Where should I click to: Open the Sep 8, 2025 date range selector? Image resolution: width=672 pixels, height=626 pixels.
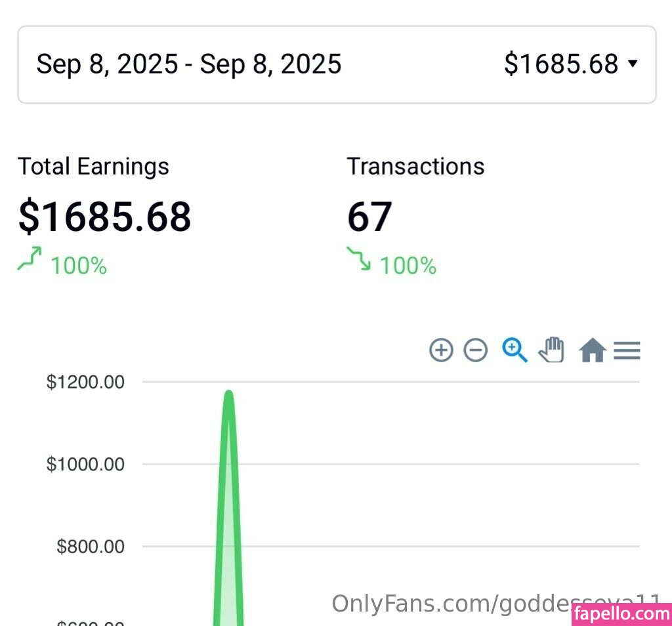[x=189, y=64]
